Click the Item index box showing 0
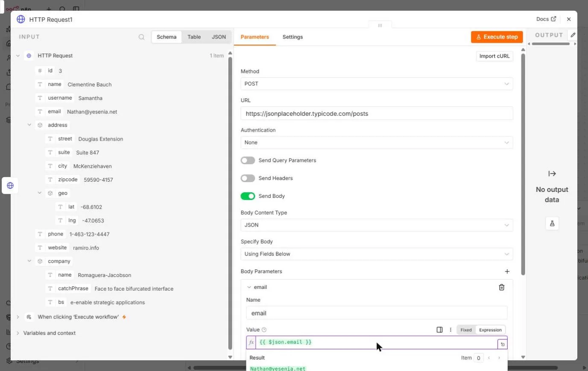 pos(478,358)
